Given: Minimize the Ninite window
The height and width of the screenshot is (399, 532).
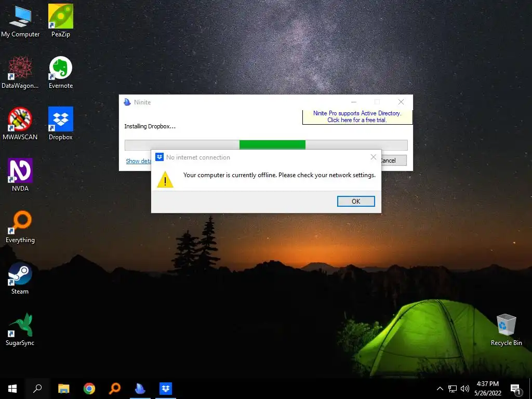Looking at the screenshot, I should [354, 102].
